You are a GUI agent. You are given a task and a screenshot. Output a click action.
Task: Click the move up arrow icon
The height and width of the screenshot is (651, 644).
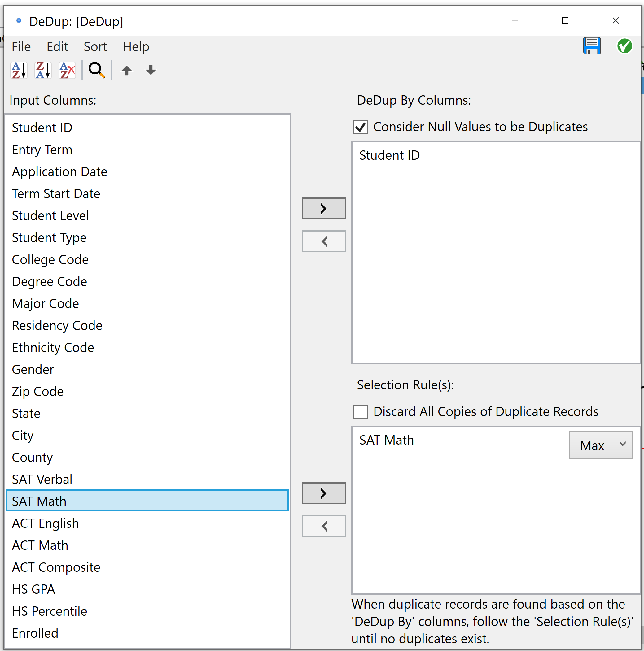(x=127, y=70)
